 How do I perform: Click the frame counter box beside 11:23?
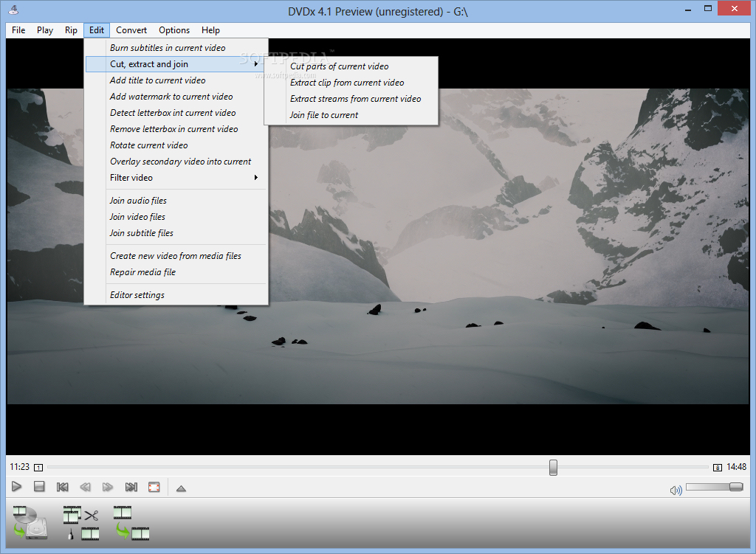pyautogui.click(x=37, y=467)
